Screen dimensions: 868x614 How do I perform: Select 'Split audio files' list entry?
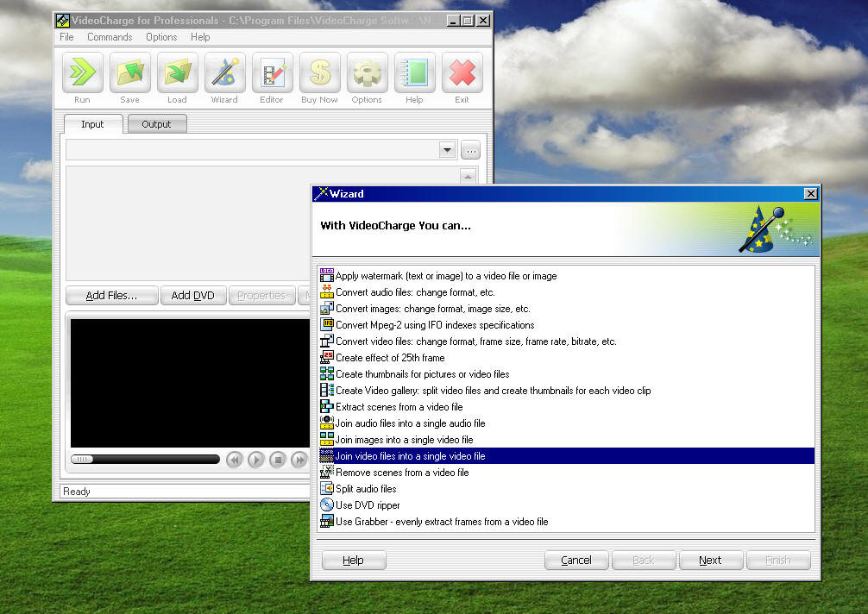tap(567, 488)
